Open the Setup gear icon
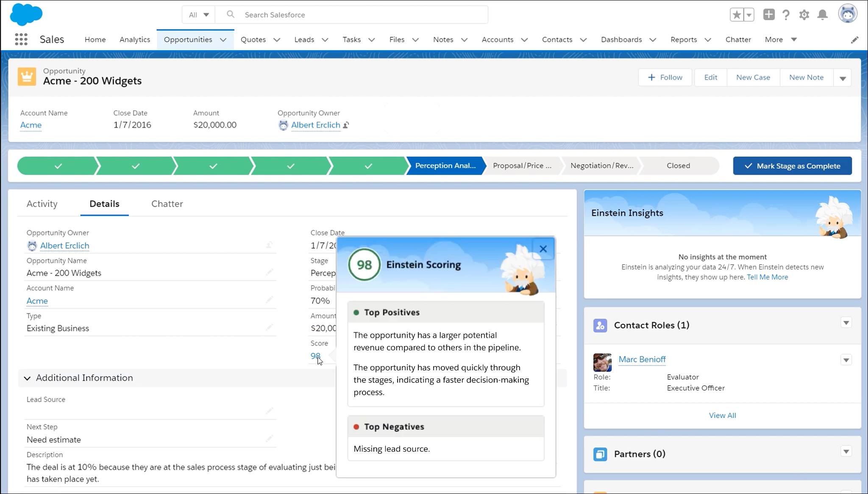868x494 pixels. pos(804,15)
